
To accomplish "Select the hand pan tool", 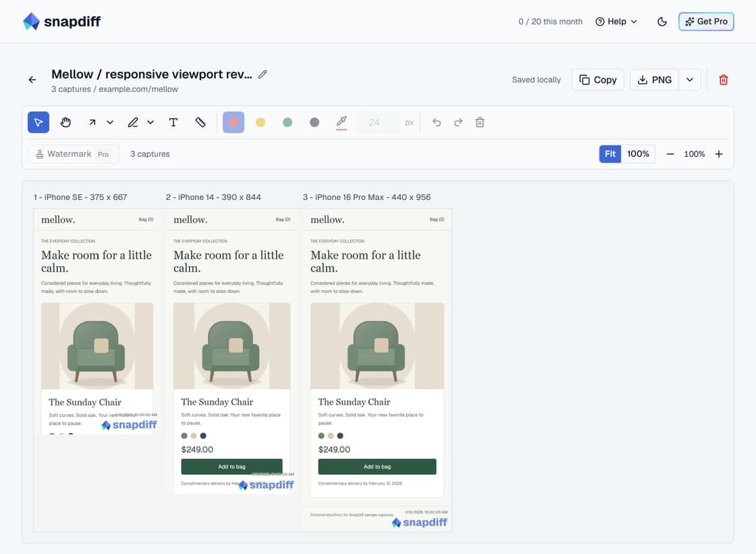I will 65,122.
